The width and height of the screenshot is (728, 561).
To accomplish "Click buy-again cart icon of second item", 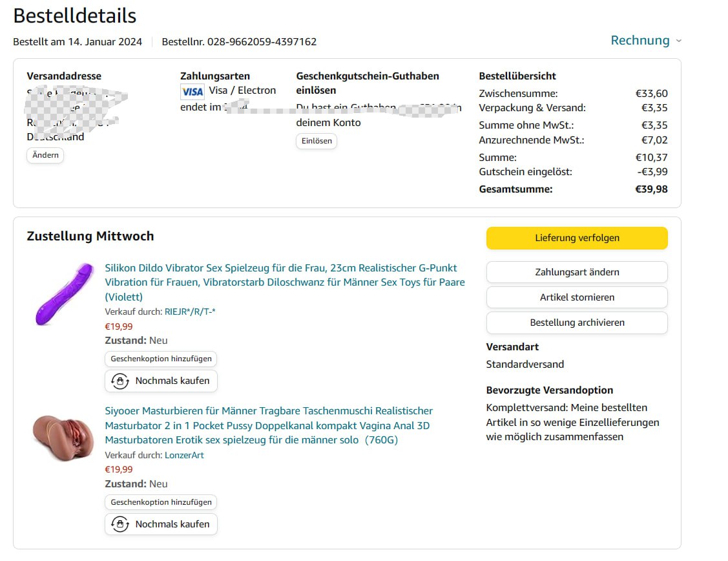I will point(120,524).
